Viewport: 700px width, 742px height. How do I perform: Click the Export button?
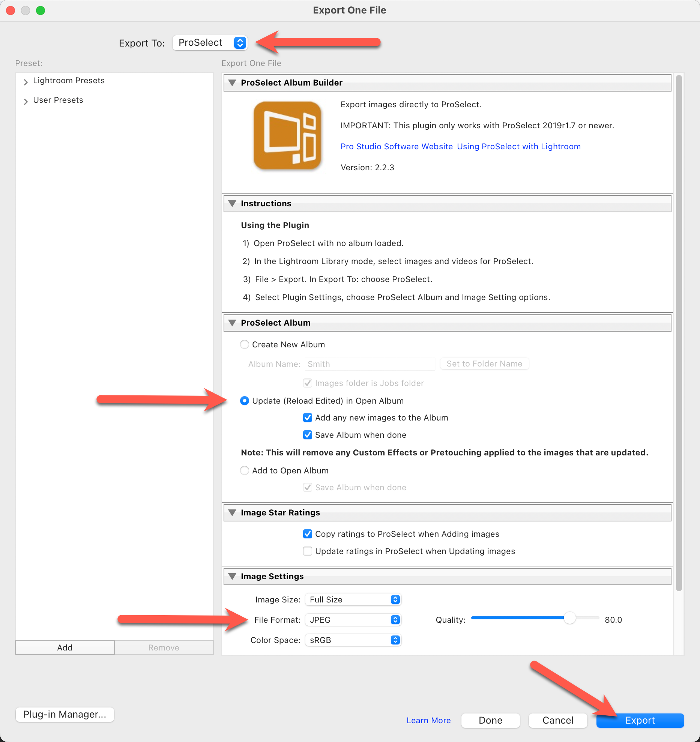coord(640,720)
